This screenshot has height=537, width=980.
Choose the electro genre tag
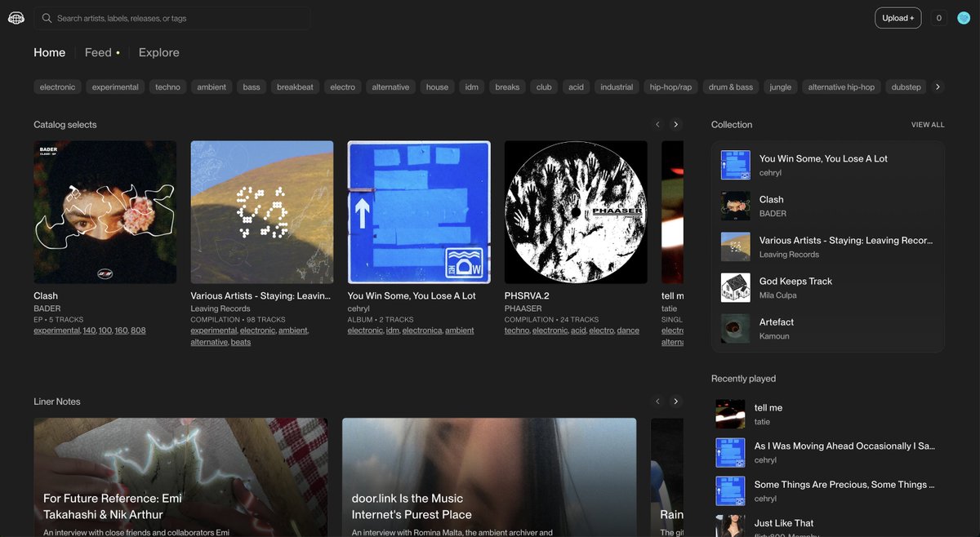pyautogui.click(x=343, y=87)
